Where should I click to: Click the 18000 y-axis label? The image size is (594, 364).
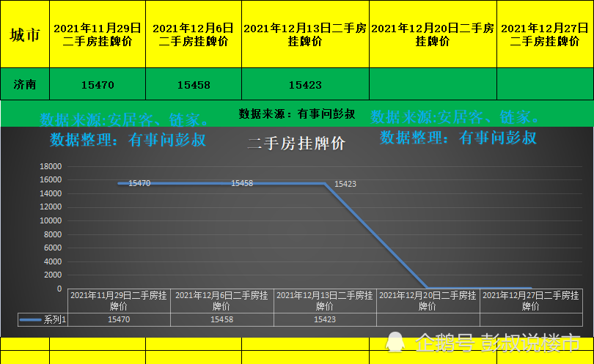[51, 166]
